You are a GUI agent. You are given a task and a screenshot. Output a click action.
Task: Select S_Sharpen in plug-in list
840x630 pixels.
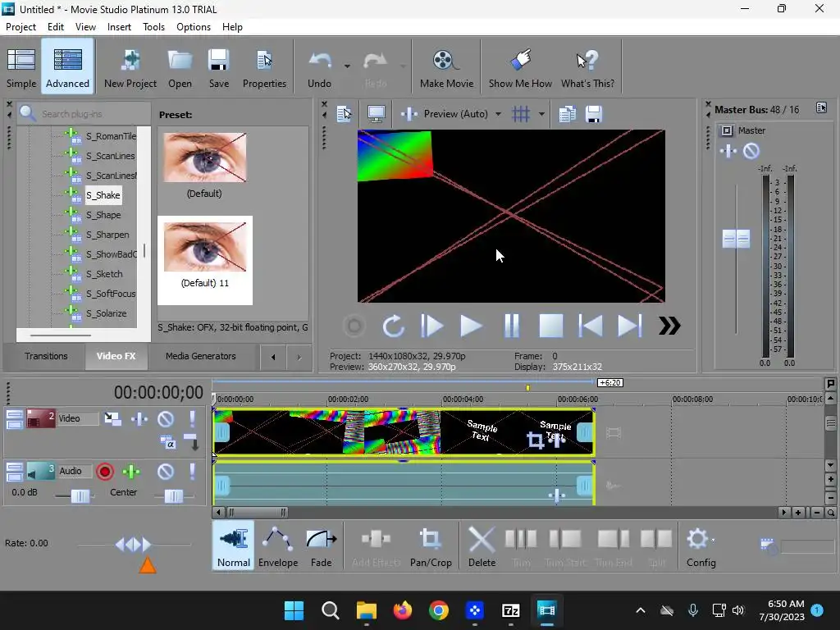pos(107,235)
